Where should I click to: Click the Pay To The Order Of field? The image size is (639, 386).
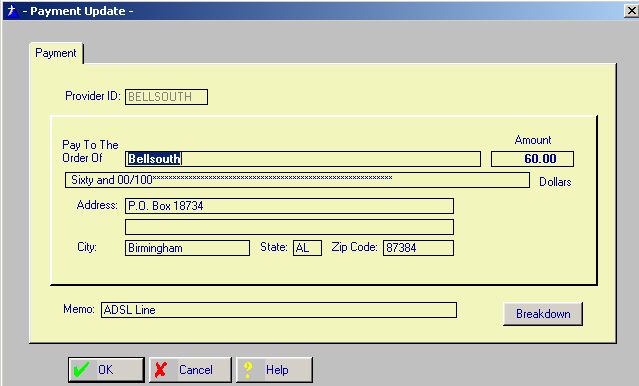(303, 159)
